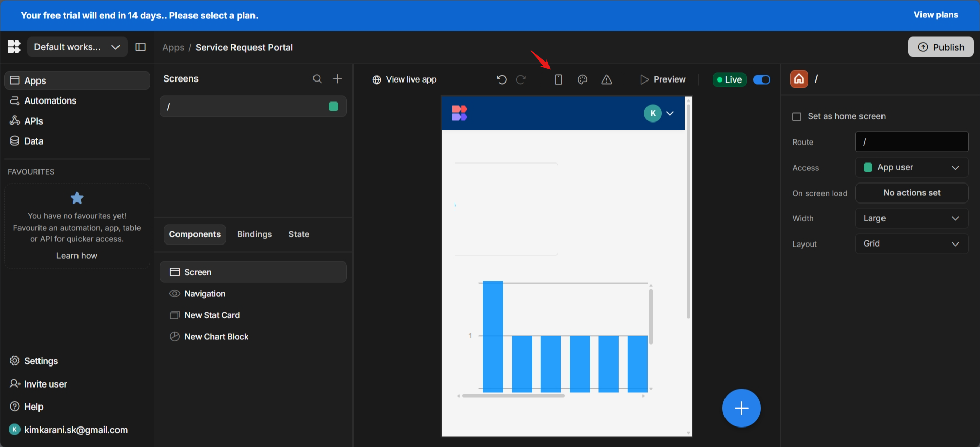Select the Screen component row

pyautogui.click(x=253, y=272)
